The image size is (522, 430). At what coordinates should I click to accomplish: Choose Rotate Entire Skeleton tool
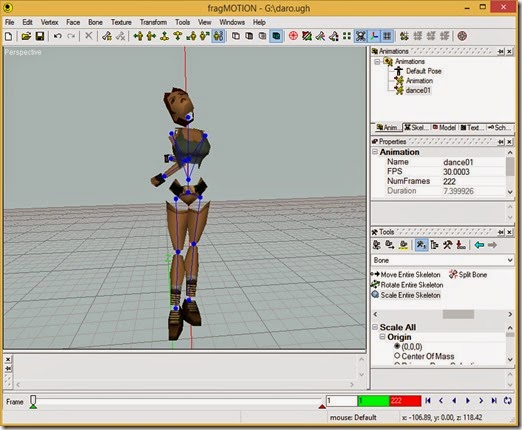tap(407, 285)
